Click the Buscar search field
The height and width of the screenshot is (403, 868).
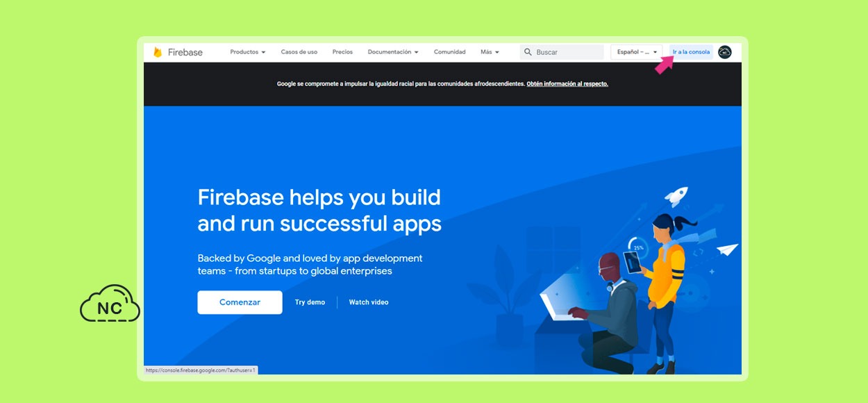[562, 52]
